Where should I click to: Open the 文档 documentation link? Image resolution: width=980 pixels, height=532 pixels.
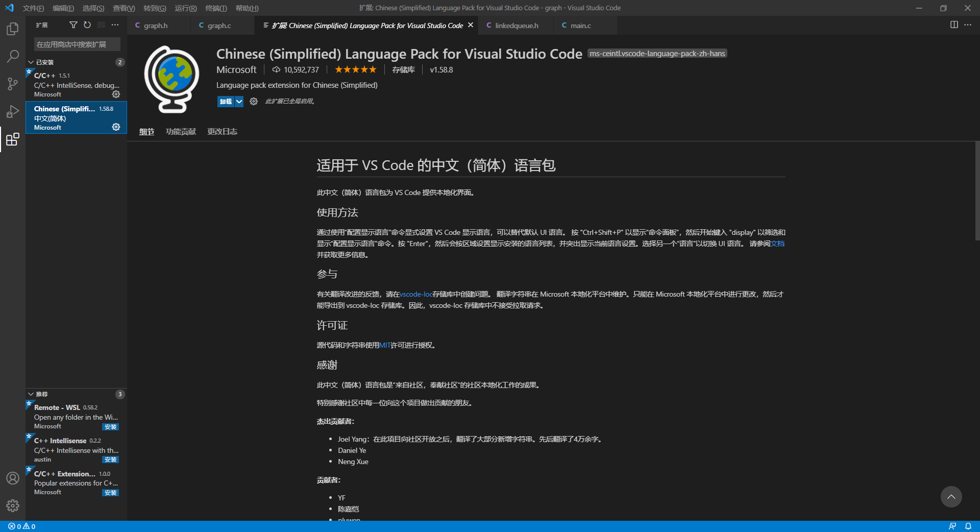(x=777, y=244)
